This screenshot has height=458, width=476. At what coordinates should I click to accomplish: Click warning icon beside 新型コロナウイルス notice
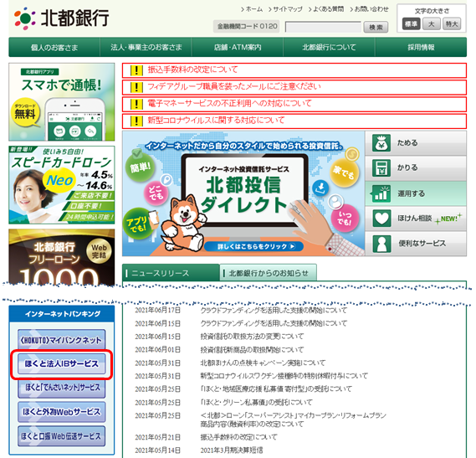tap(136, 121)
